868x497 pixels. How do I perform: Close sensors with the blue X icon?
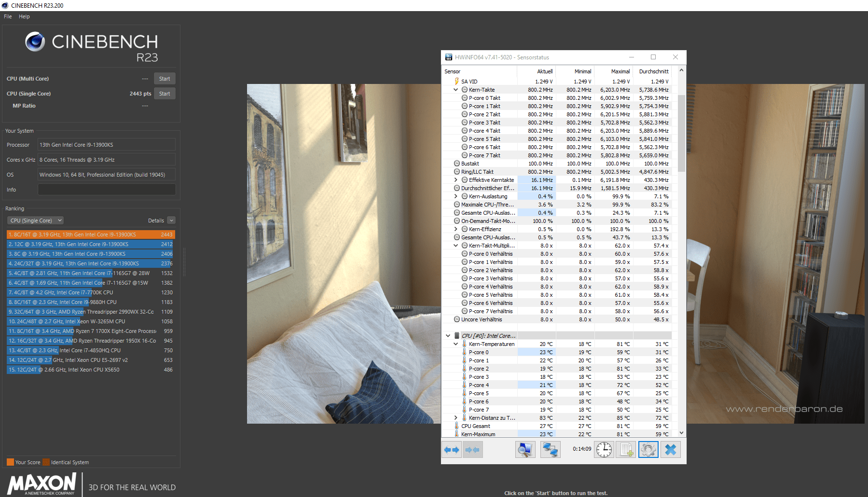click(x=670, y=450)
